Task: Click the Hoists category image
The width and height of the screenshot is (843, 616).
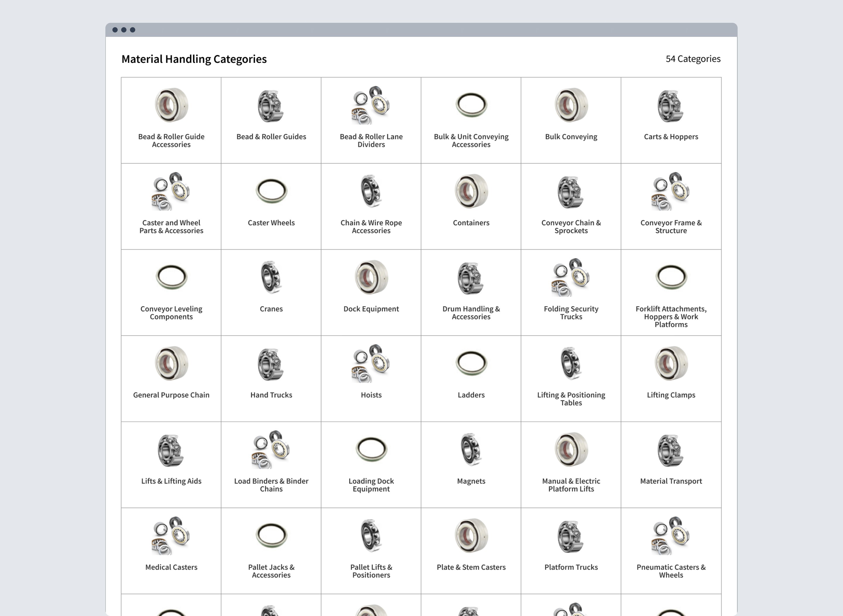Action: 371,364
